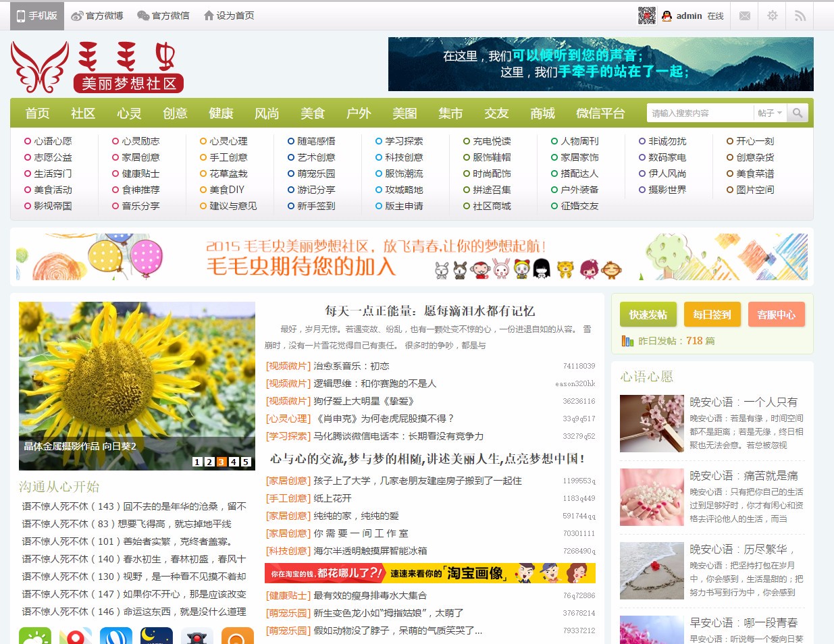Screen dimensions: 834x644
Task: Select 美图 in the navigation menu
Action: click(x=404, y=113)
